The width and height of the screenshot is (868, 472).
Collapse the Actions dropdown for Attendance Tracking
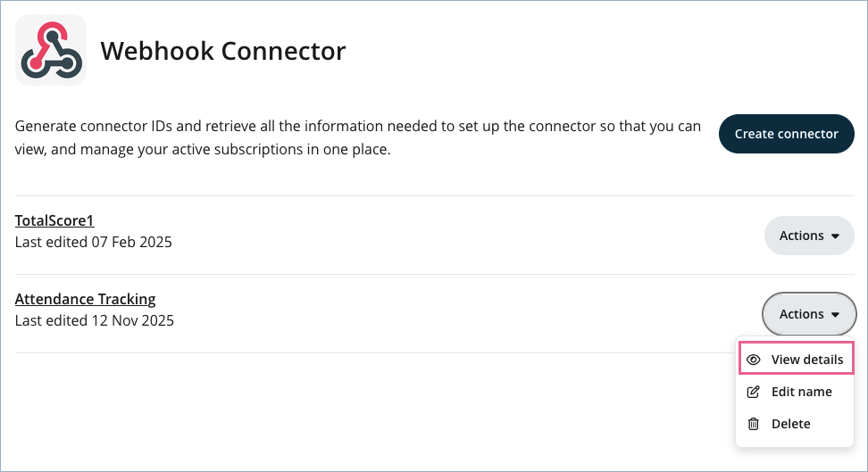(x=809, y=314)
